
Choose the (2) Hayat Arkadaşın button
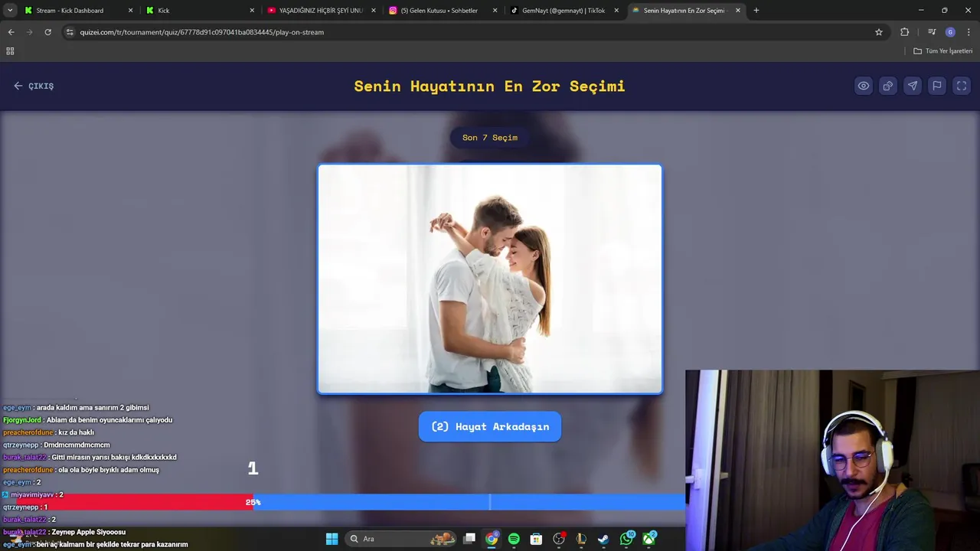[490, 426]
